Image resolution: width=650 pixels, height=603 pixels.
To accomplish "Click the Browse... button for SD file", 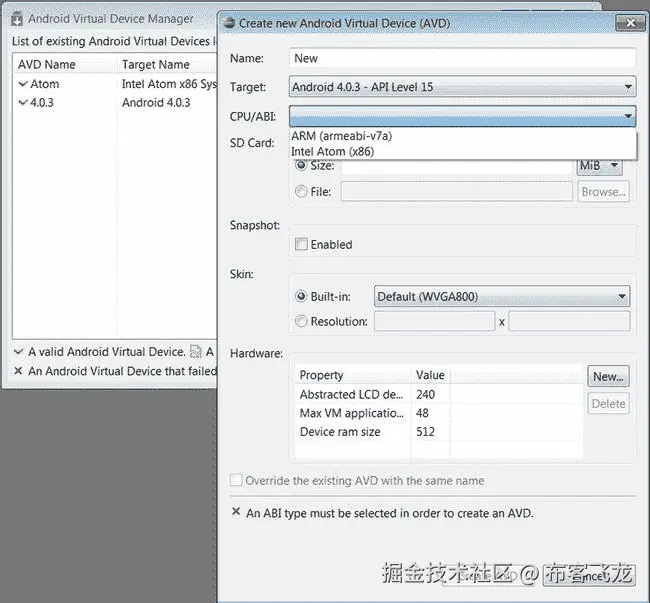I will (603, 191).
